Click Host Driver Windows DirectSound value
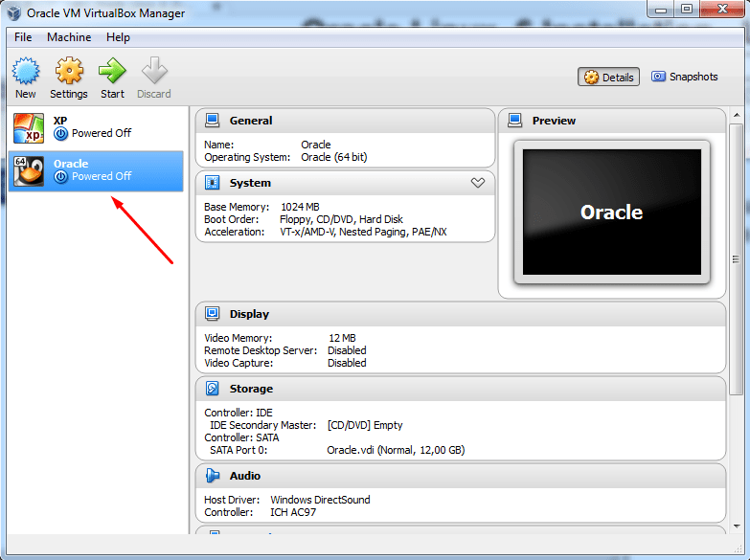 (x=320, y=500)
